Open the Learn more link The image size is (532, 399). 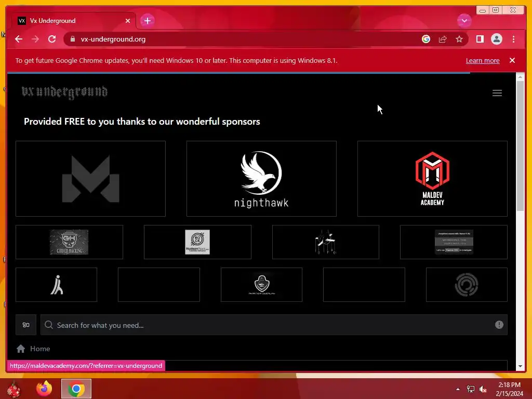483,60
